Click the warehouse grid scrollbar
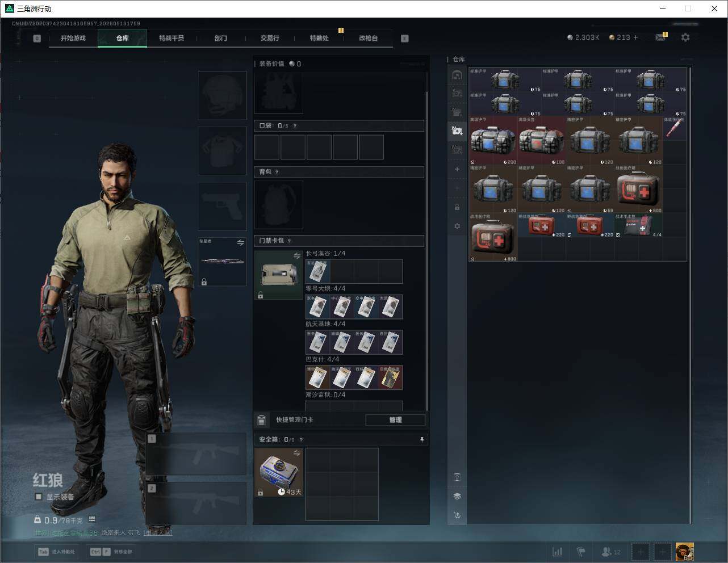728x563 pixels. pos(690,295)
